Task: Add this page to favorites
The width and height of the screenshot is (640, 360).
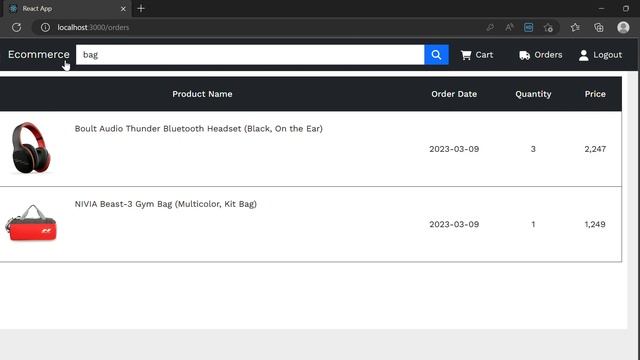Action: [x=548, y=27]
